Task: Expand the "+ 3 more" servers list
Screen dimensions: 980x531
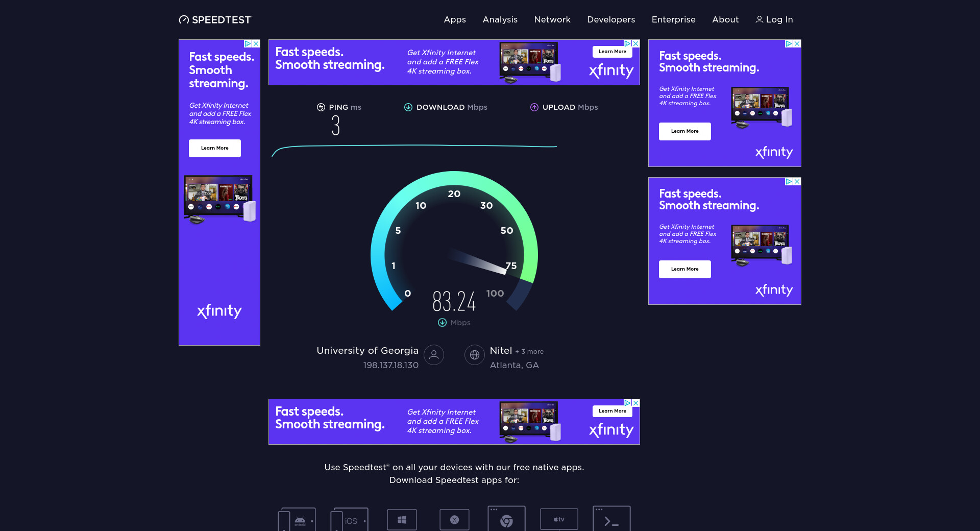Action: pyautogui.click(x=529, y=352)
